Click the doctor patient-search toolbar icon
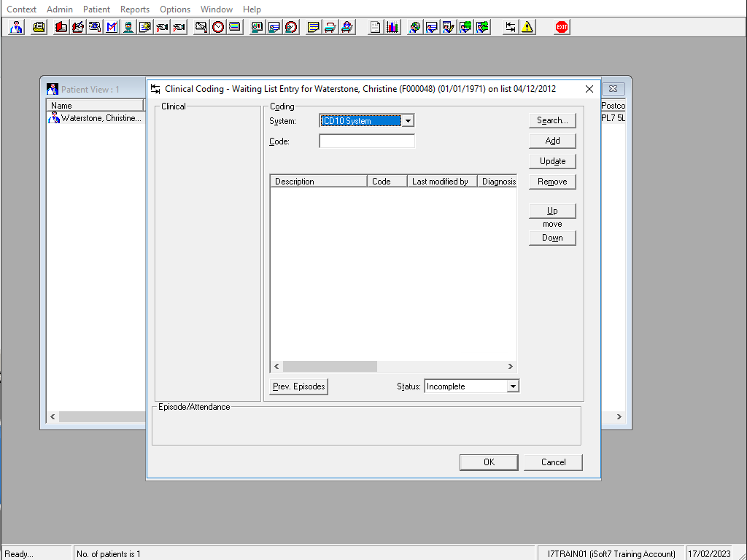Image resolution: width=747 pixels, height=560 pixels. click(16, 27)
